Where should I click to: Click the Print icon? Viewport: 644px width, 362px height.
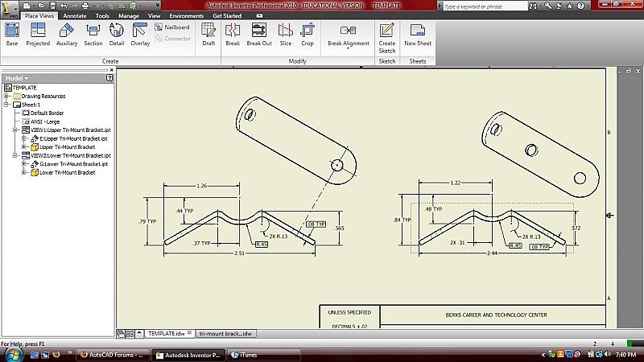point(85,6)
